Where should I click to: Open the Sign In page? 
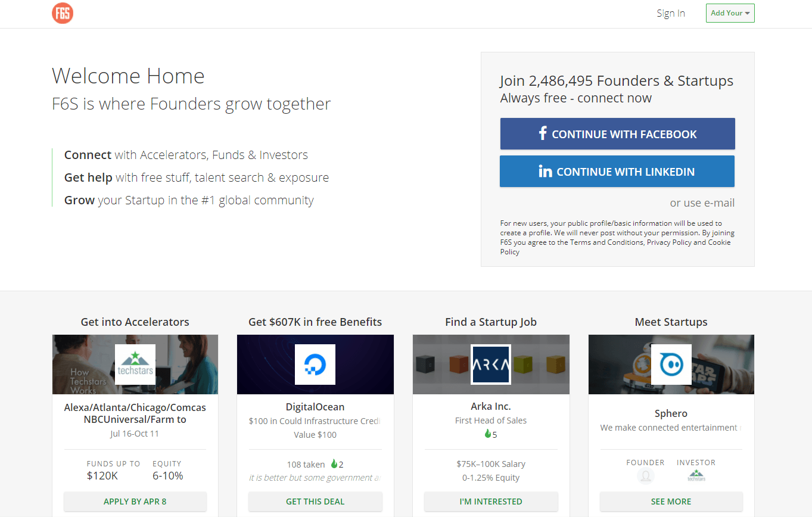(x=671, y=13)
